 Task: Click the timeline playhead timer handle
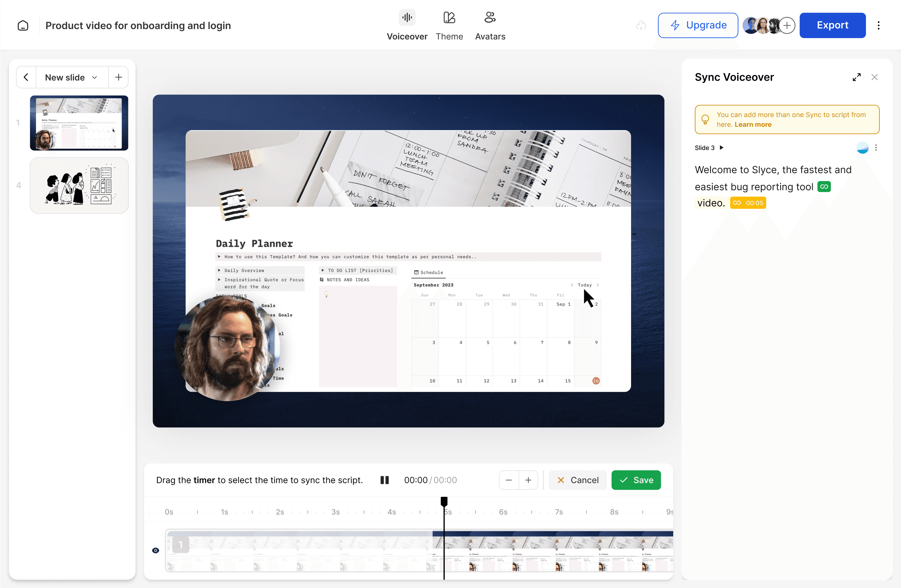coord(444,501)
